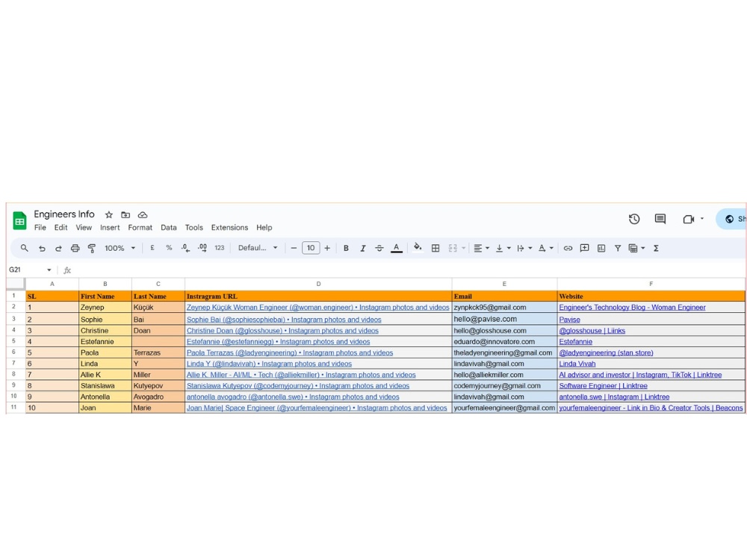Image resolution: width=747 pixels, height=560 pixels.
Task: Open the Linda Vivah website link
Action: click(577, 364)
